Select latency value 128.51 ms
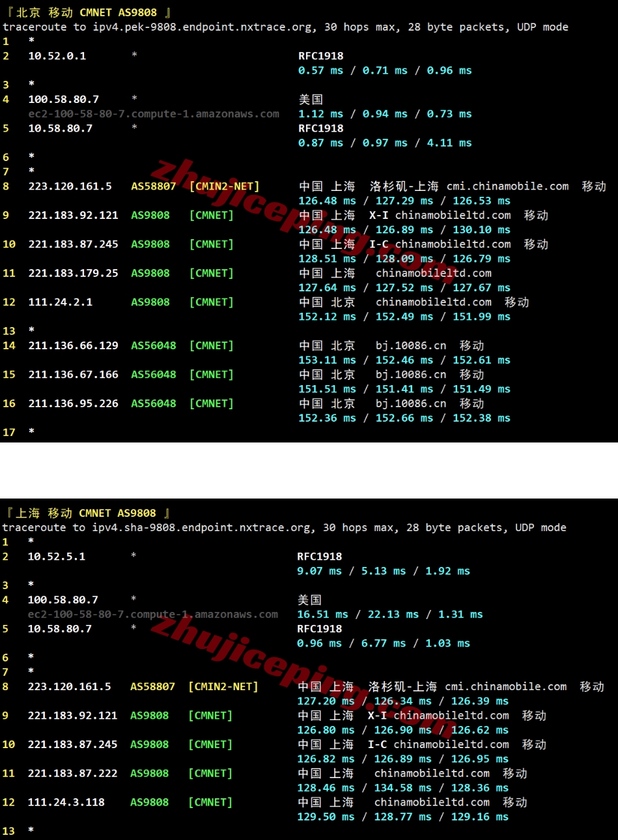The height and width of the screenshot is (840, 618). tap(327, 259)
